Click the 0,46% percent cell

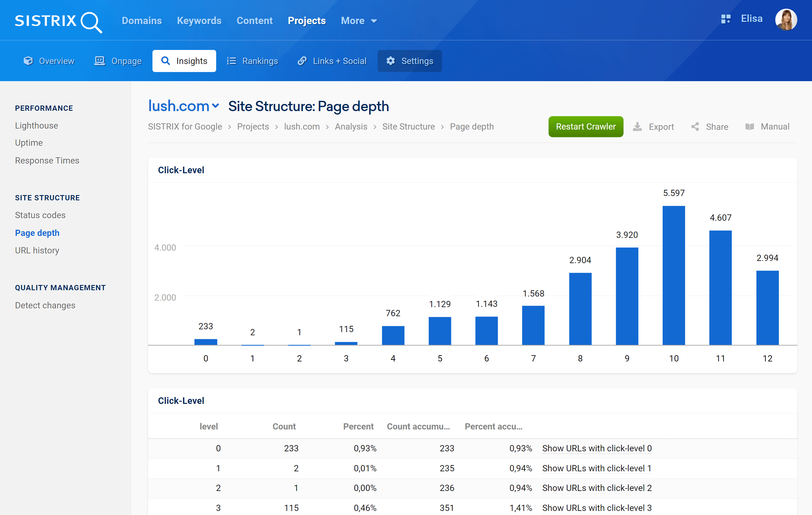tap(365, 508)
